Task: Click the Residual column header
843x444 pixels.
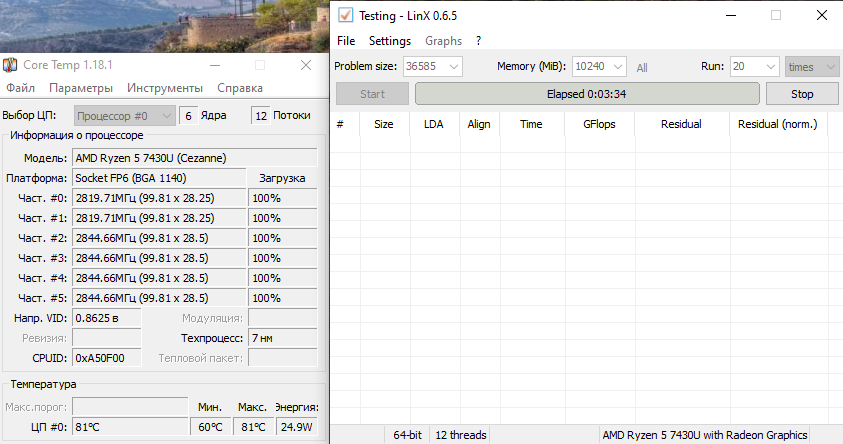Action: click(681, 124)
